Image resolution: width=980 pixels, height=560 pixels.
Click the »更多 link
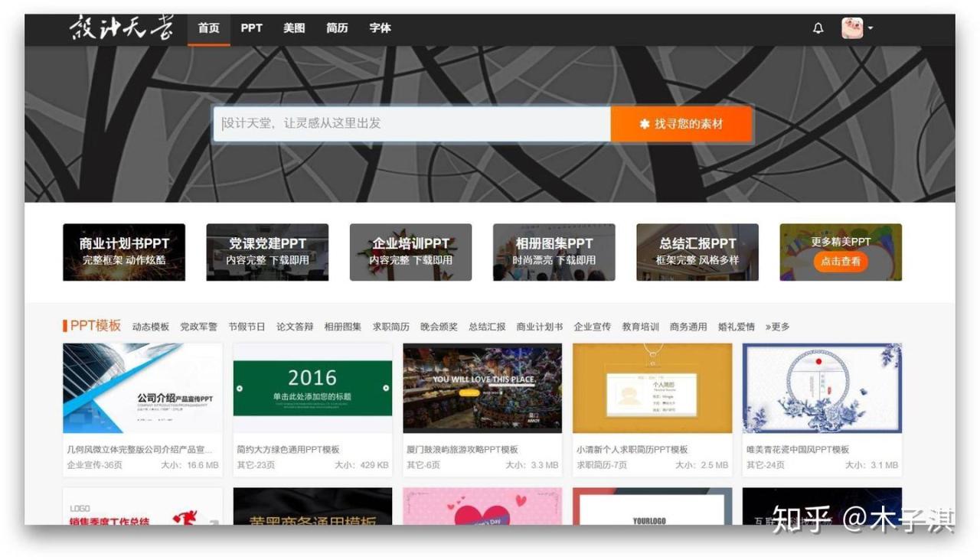(x=778, y=327)
